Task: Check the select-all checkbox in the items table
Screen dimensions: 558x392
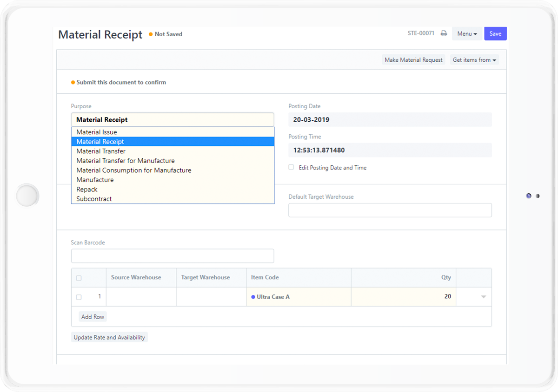Action: [x=79, y=277]
